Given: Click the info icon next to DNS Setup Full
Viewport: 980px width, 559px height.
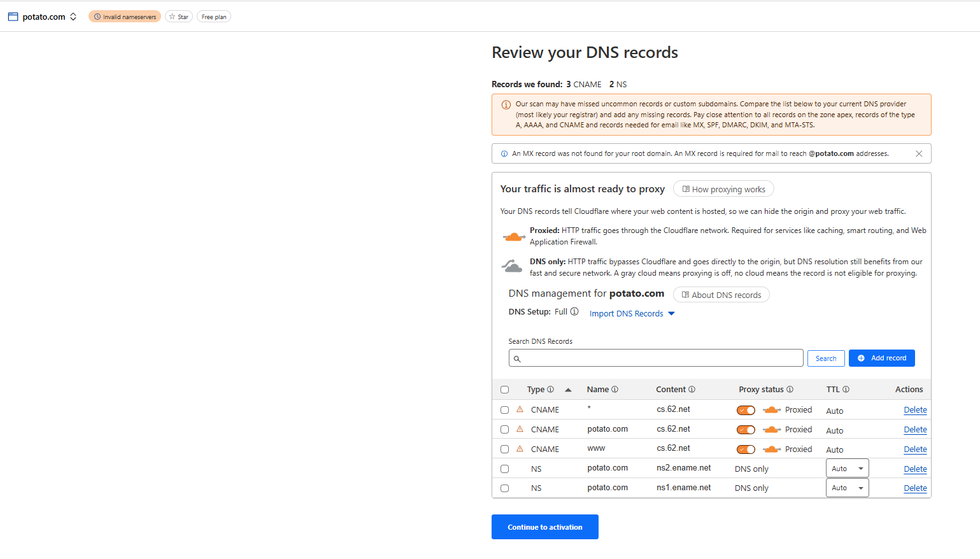Looking at the screenshot, I should click(574, 311).
